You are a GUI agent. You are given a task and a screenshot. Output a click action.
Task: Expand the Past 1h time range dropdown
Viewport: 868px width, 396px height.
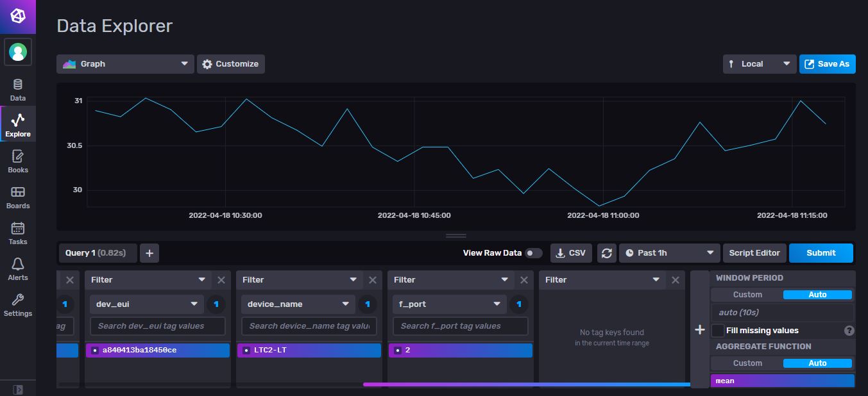(668, 253)
